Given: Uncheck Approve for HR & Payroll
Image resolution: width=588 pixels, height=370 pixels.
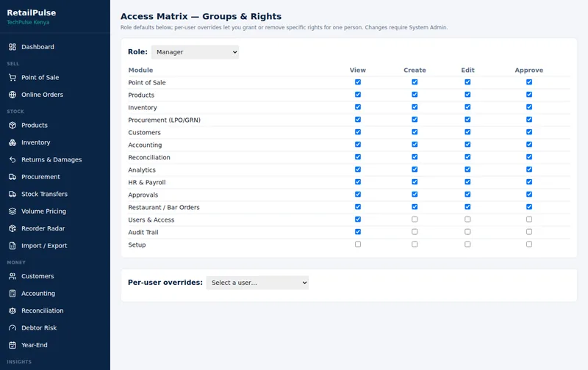Looking at the screenshot, I should tap(529, 181).
